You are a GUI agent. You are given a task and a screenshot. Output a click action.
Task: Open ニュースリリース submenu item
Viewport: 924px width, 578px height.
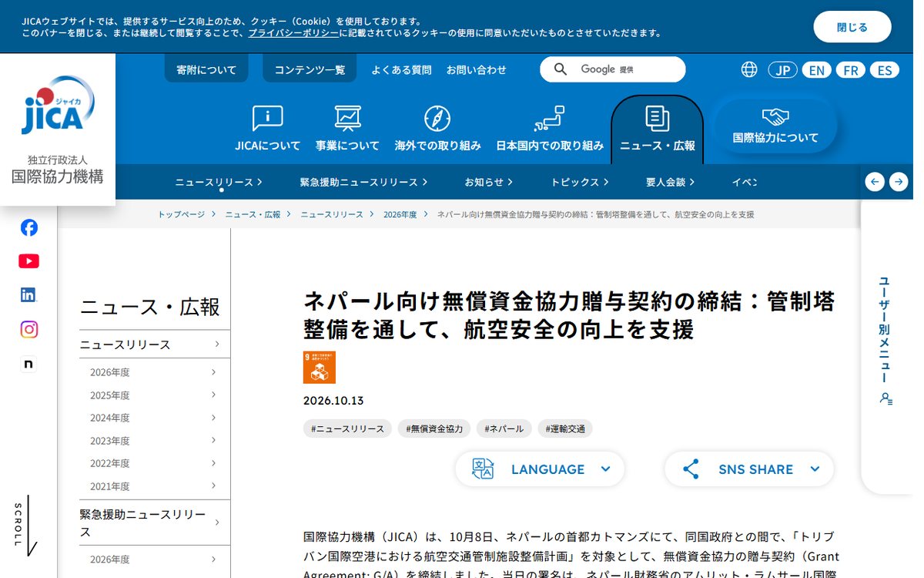point(219,182)
